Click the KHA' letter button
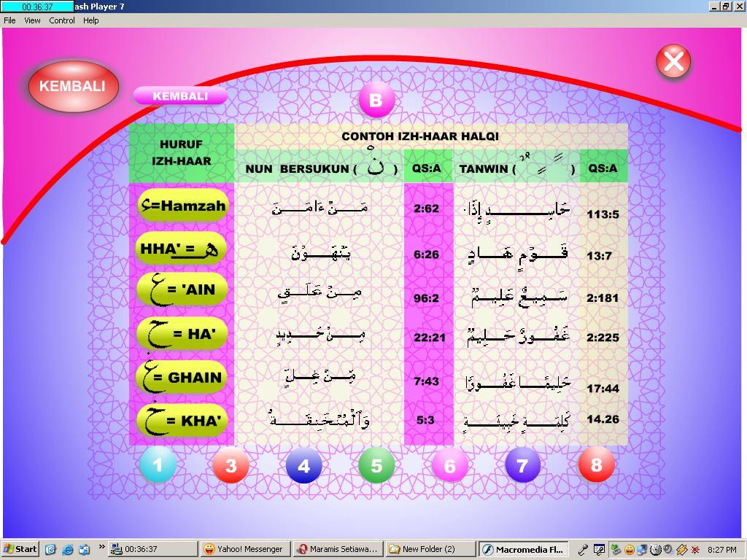This screenshot has width=747, height=560. click(181, 419)
